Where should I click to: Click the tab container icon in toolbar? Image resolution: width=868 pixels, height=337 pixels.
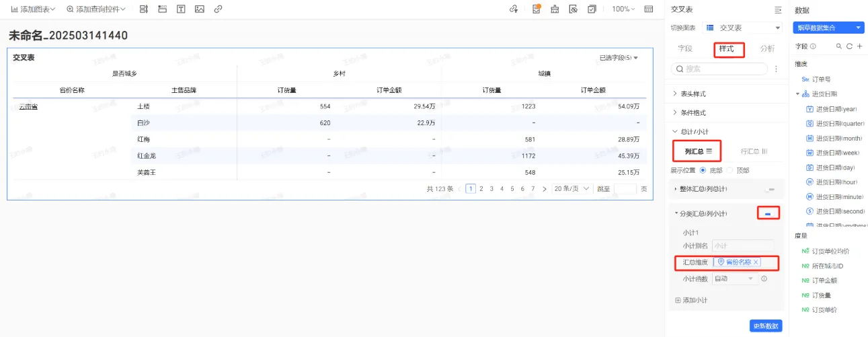click(x=162, y=9)
